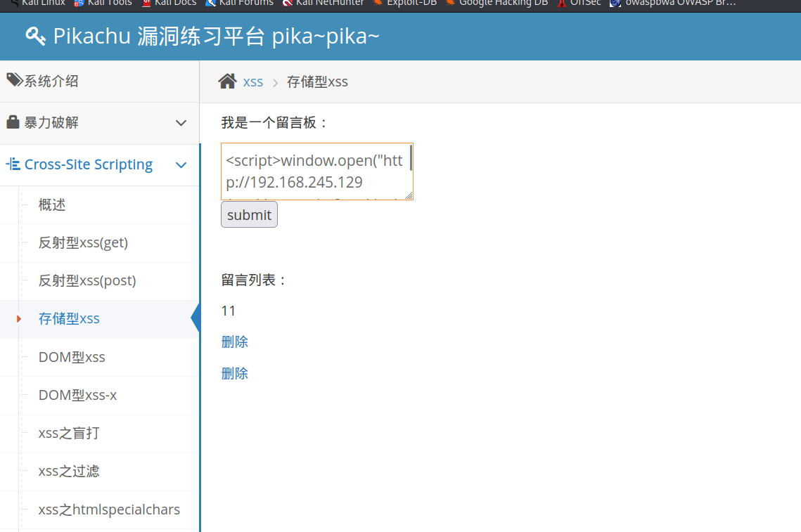
Task: Open 反射型xss(post) in the sidebar
Action: tap(87, 280)
